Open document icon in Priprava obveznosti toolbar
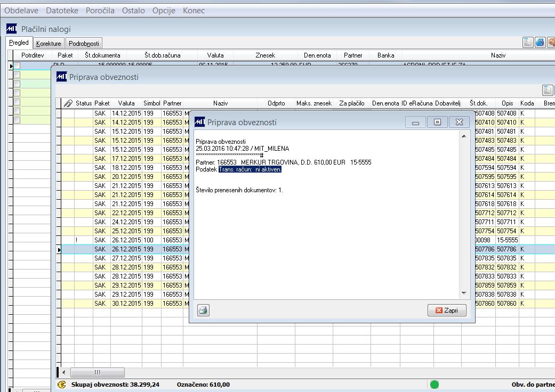555x392 pixels. 547,90
